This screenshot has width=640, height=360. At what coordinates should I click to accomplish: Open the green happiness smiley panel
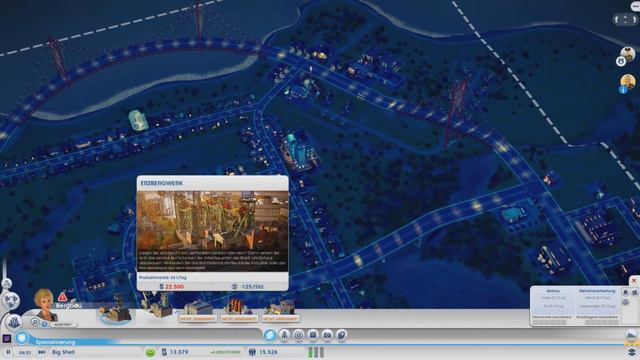(150, 352)
